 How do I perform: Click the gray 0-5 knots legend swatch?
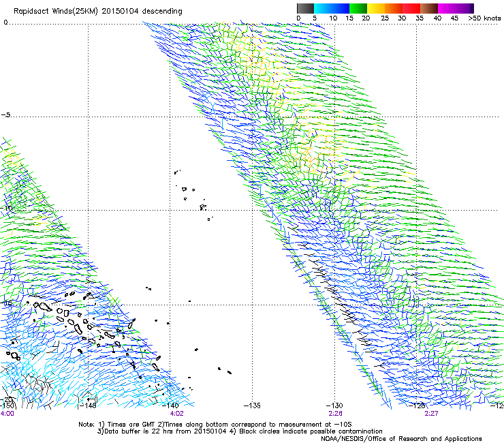[x=305, y=8]
